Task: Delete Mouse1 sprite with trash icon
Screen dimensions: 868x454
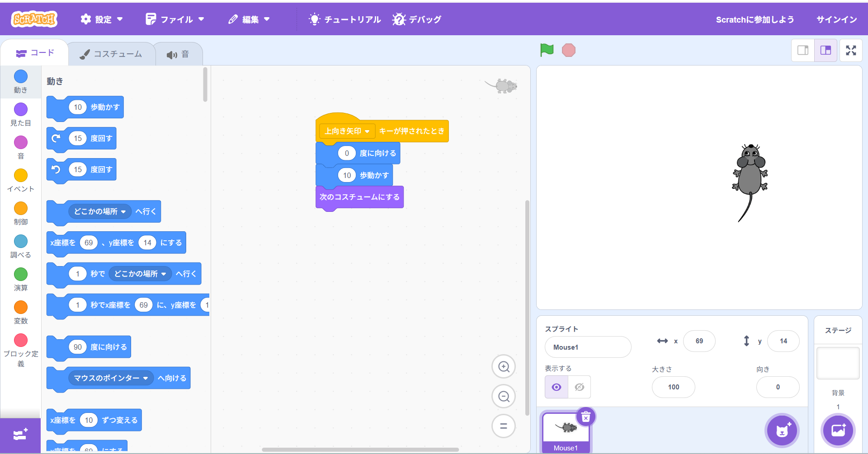Action: pos(586,417)
